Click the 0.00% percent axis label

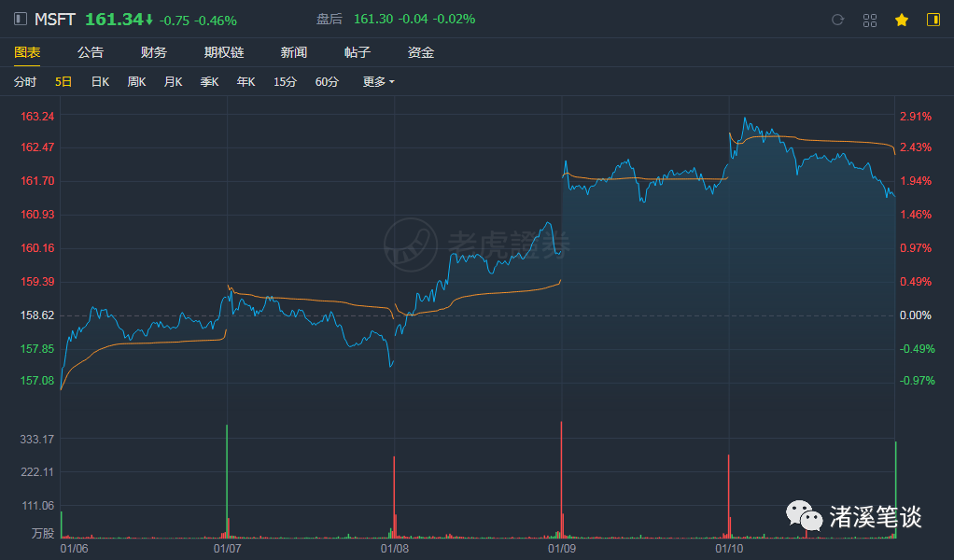click(x=916, y=315)
